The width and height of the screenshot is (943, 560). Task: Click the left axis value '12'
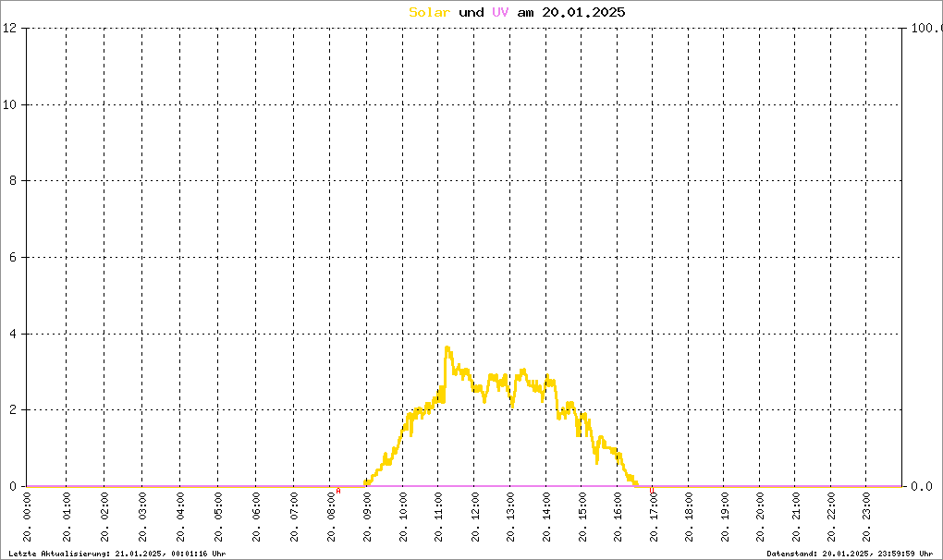point(9,28)
